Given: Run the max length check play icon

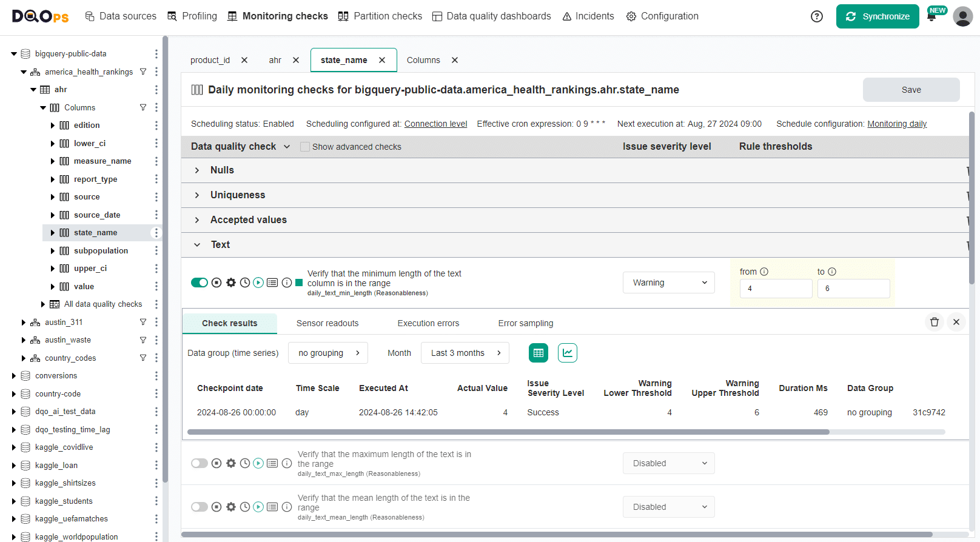Looking at the screenshot, I should coord(258,463).
